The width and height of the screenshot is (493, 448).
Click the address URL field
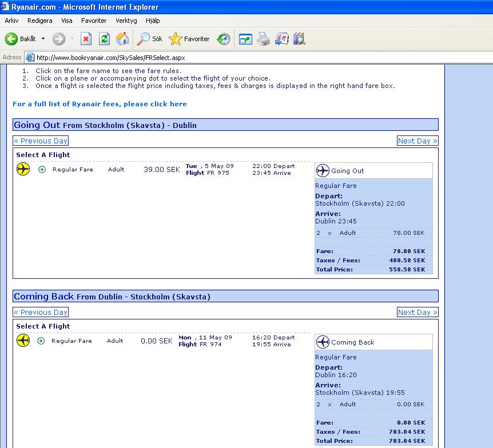click(x=258, y=58)
